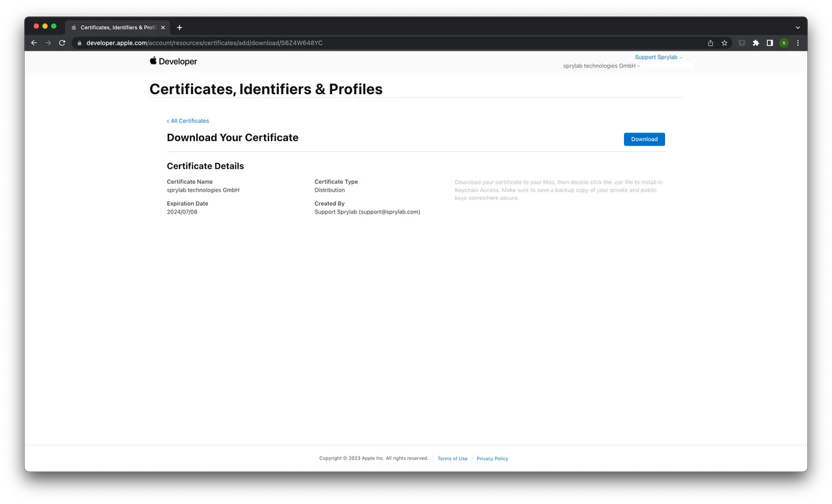Click the Apple Developer logo
This screenshot has height=504, width=832.
click(173, 61)
